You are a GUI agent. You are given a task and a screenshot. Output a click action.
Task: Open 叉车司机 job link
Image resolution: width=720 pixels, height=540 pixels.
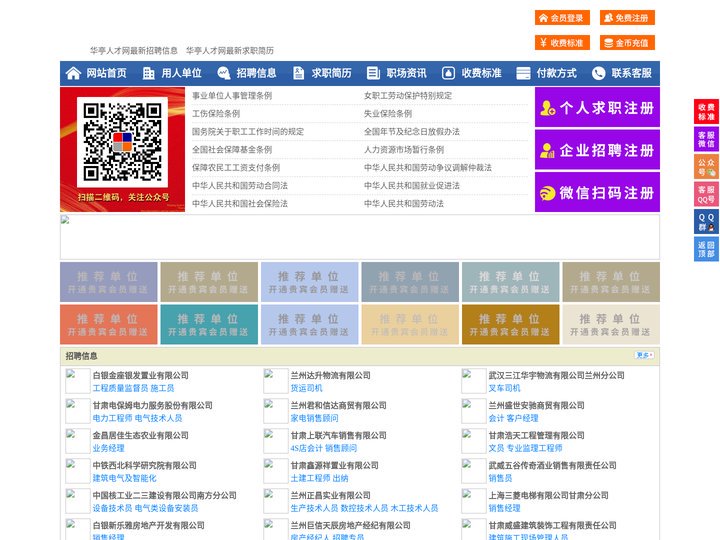(x=504, y=388)
